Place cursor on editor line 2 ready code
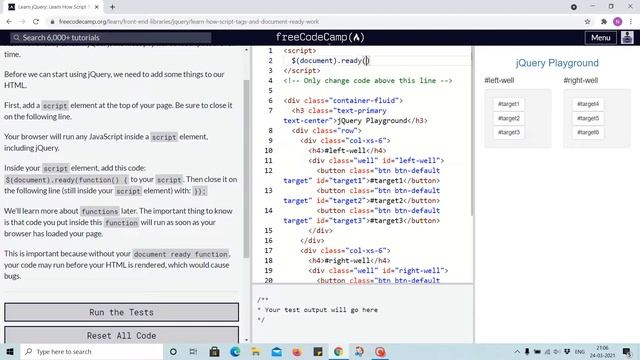This screenshot has height=360, width=640. [331, 60]
